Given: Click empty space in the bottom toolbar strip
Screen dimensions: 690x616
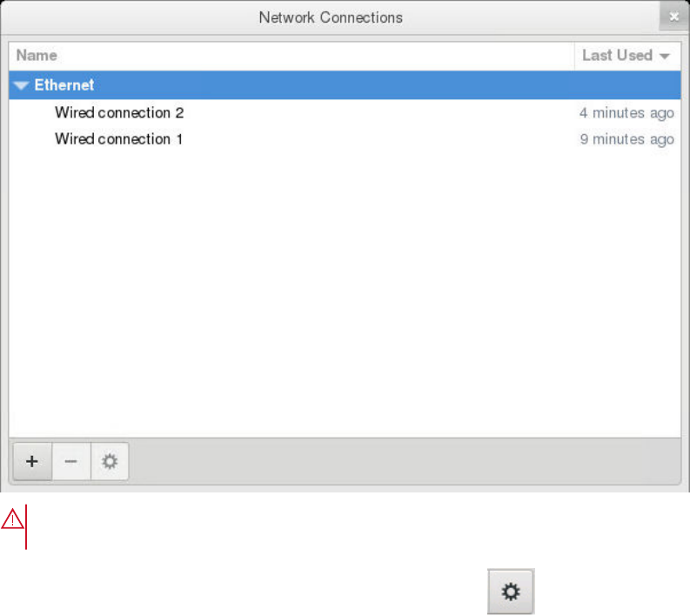Looking at the screenshot, I should tap(405, 461).
